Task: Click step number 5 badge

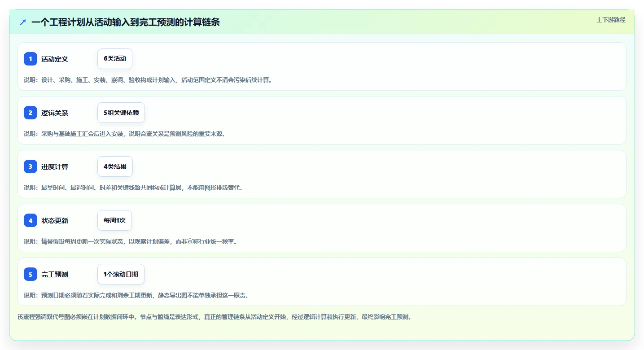Action: (x=31, y=274)
